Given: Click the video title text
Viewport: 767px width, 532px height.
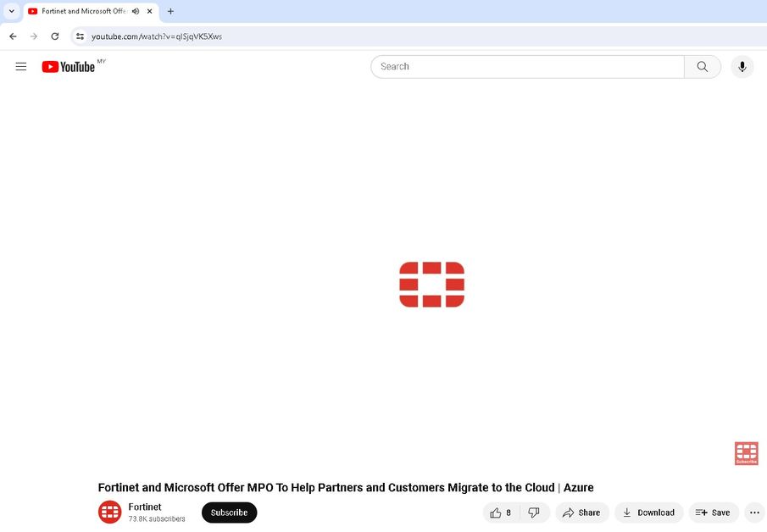Looking at the screenshot, I should 346,487.
